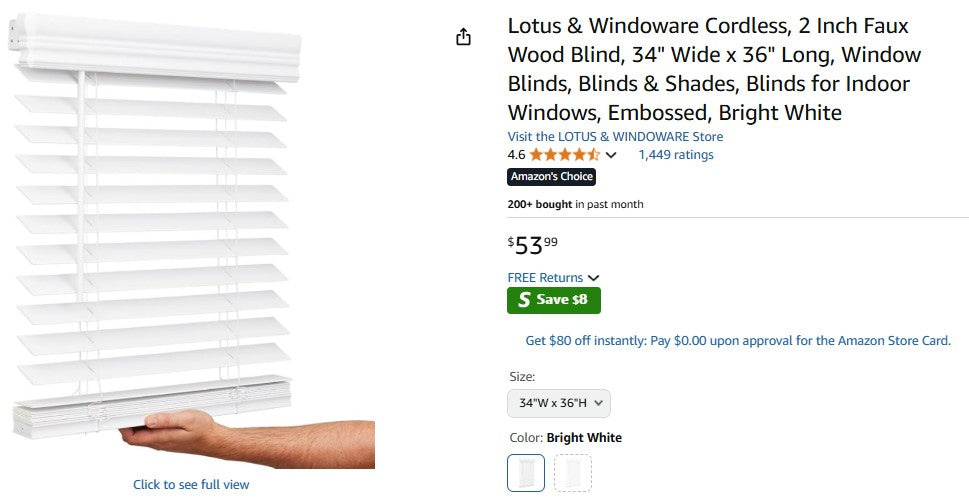Click the "Click to see full view" link
This screenshot has height=503, width=969.
click(191, 485)
